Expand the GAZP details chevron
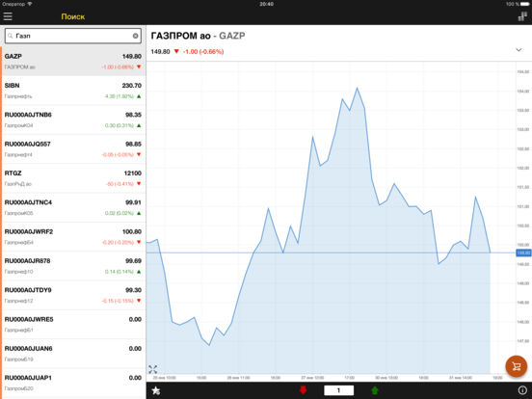The height and width of the screenshot is (399, 532). tap(519, 50)
